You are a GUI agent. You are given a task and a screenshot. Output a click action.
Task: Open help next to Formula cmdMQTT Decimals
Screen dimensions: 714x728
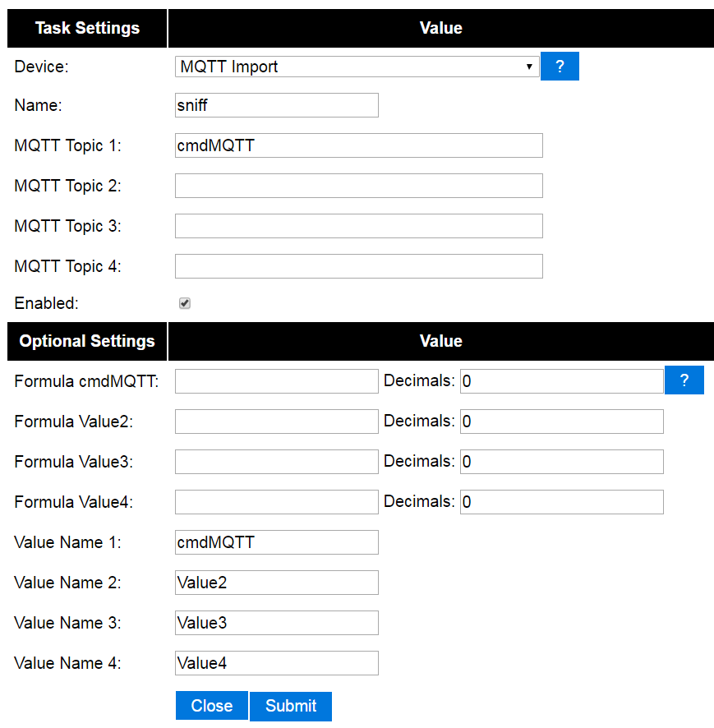(684, 380)
